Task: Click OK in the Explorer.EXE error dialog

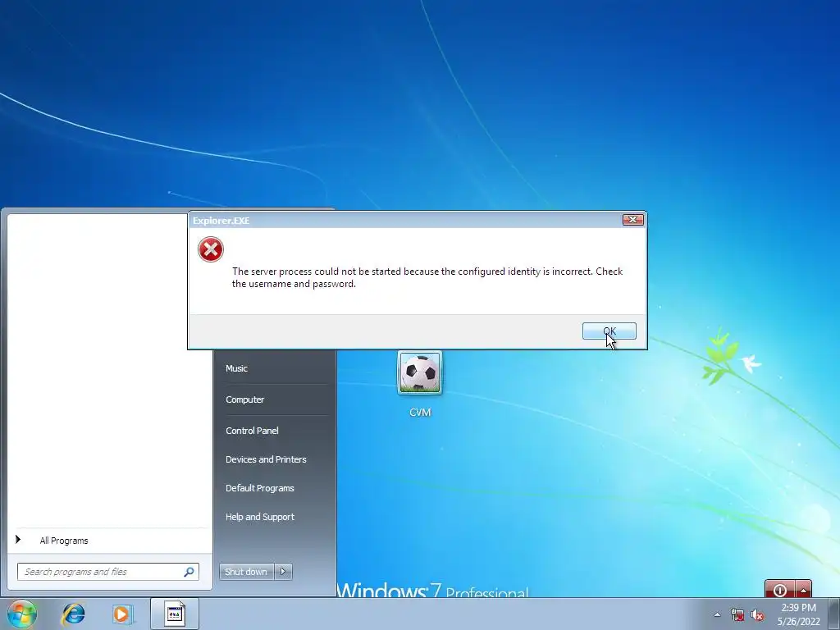Action: click(x=609, y=331)
